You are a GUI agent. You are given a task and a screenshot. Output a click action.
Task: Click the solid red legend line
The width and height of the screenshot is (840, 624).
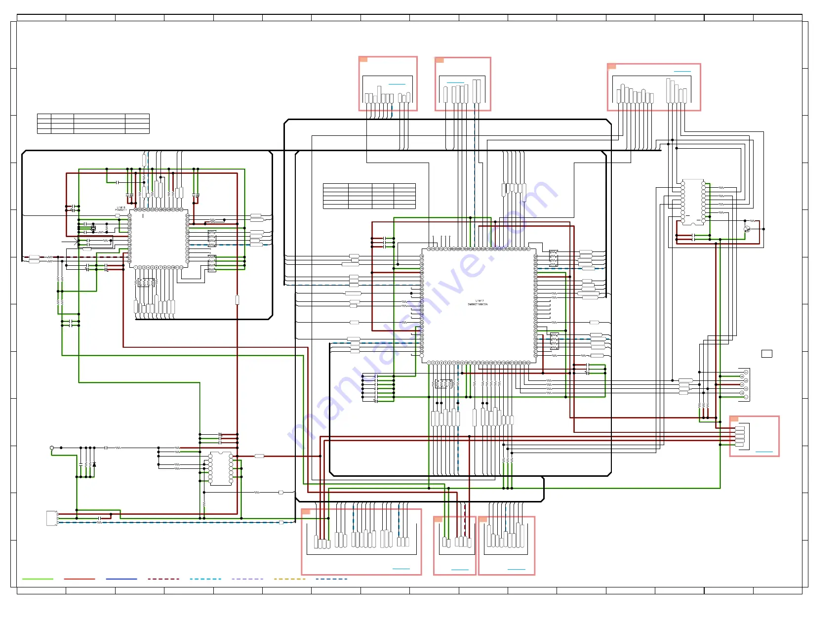pos(80,579)
